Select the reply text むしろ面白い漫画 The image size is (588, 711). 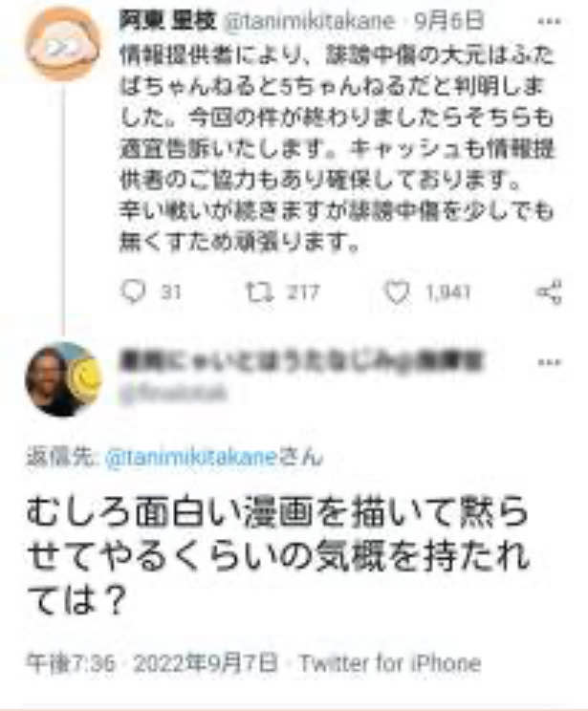pyautogui.click(x=170, y=514)
